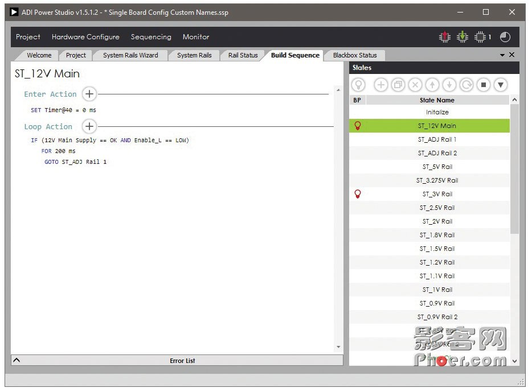This screenshot has height=392, width=532.
Task: Open the Monitor menu
Action: tap(196, 36)
